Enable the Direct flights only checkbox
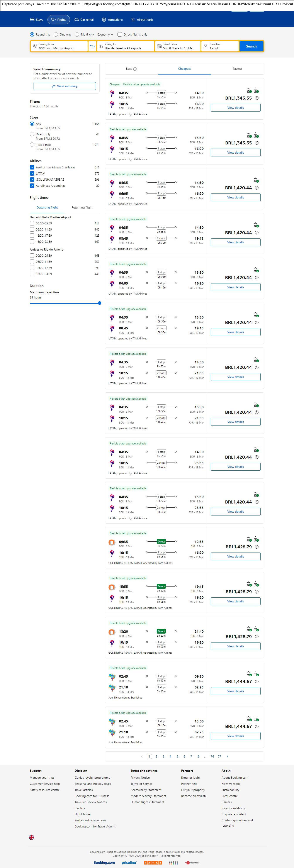Image resolution: width=294 pixels, height=868 pixels. 119,34
